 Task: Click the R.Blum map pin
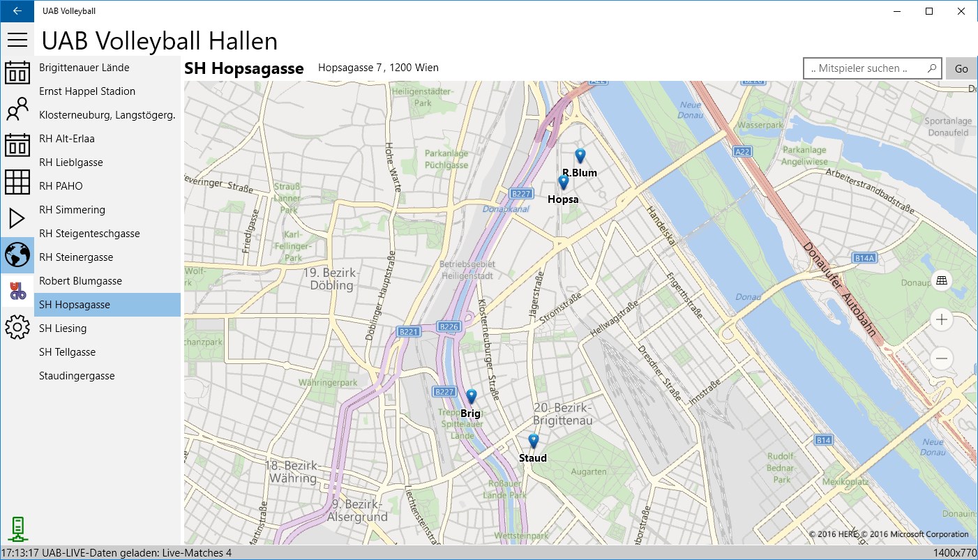(x=580, y=156)
